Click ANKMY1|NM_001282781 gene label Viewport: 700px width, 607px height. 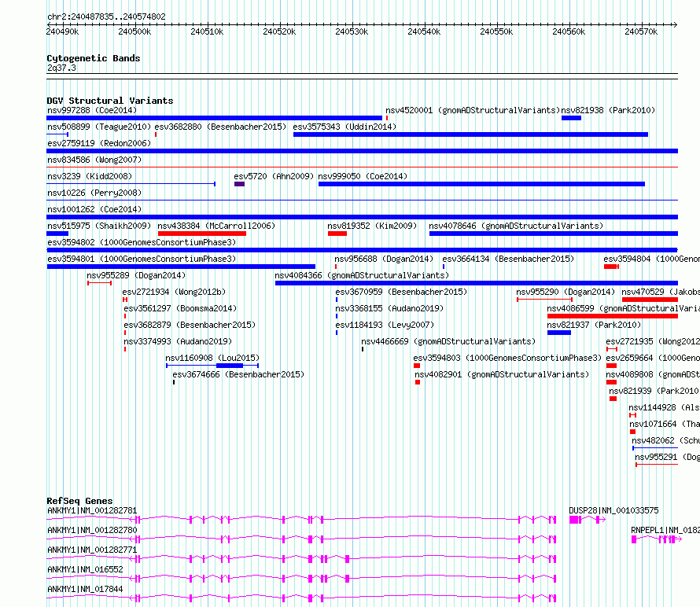(92, 510)
